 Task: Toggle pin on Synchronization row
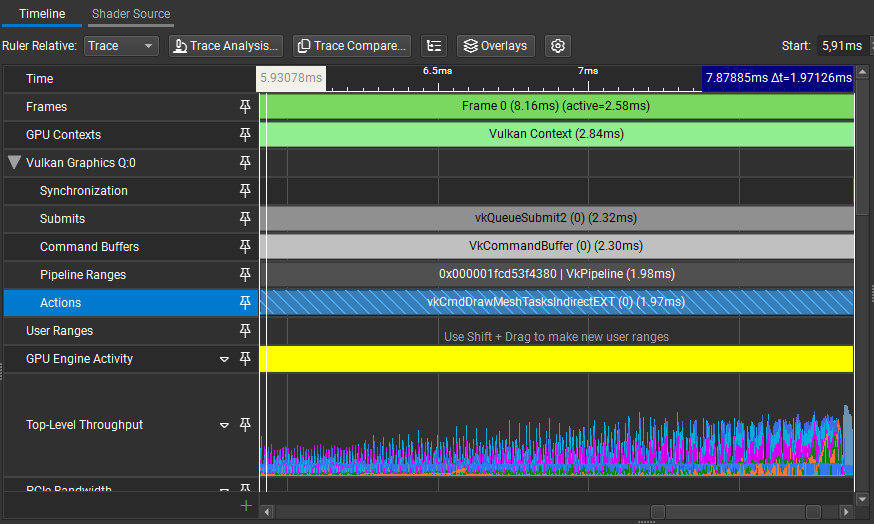click(245, 191)
